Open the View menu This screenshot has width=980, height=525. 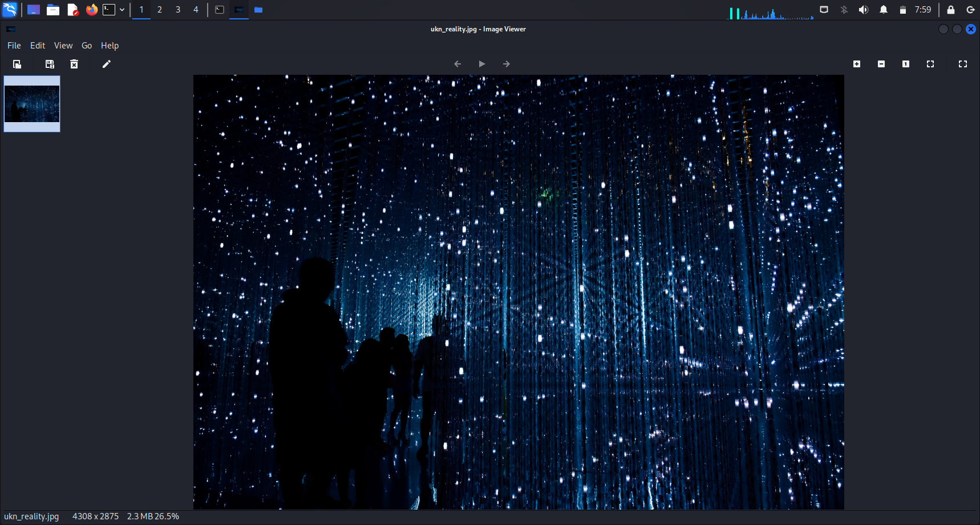(x=63, y=46)
